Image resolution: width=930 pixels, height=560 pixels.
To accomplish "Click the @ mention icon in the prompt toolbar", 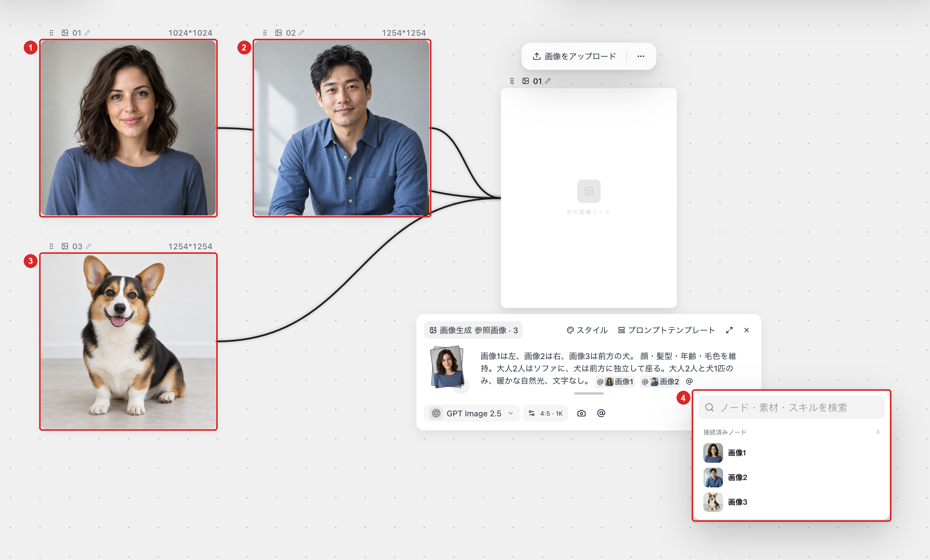I will pyautogui.click(x=601, y=413).
